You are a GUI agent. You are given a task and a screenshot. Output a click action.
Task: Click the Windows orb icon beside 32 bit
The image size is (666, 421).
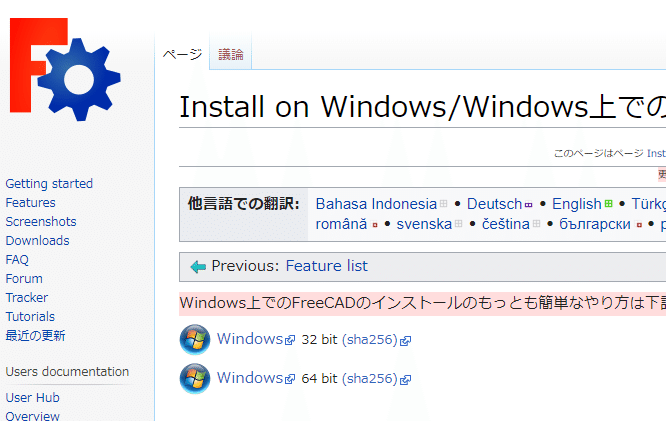pos(195,340)
